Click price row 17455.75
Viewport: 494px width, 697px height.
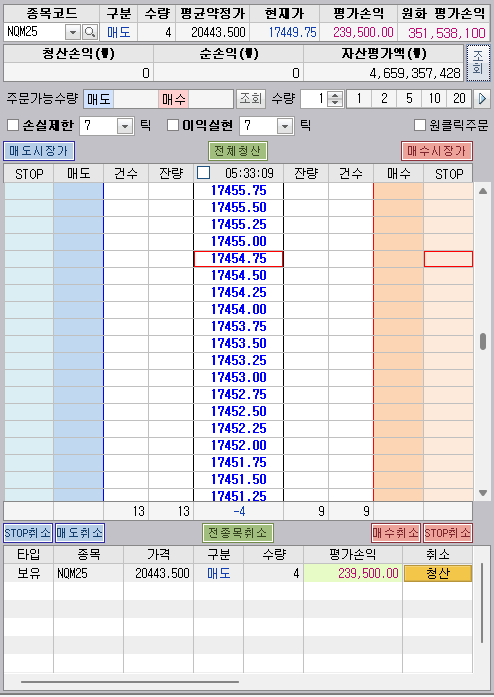pos(238,191)
